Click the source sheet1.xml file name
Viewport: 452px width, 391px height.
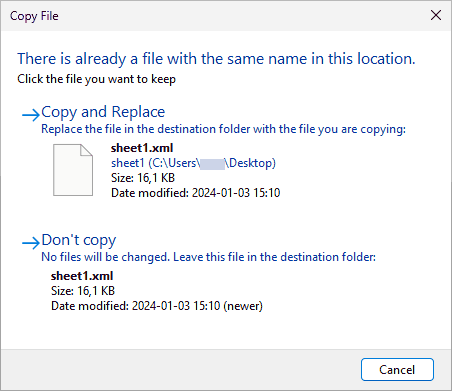pyautogui.click(x=142, y=148)
